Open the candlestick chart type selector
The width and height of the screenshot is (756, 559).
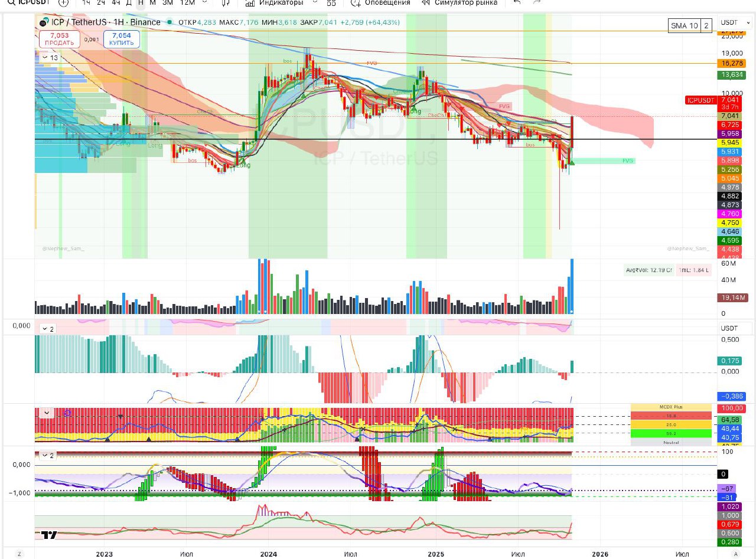(x=225, y=2)
